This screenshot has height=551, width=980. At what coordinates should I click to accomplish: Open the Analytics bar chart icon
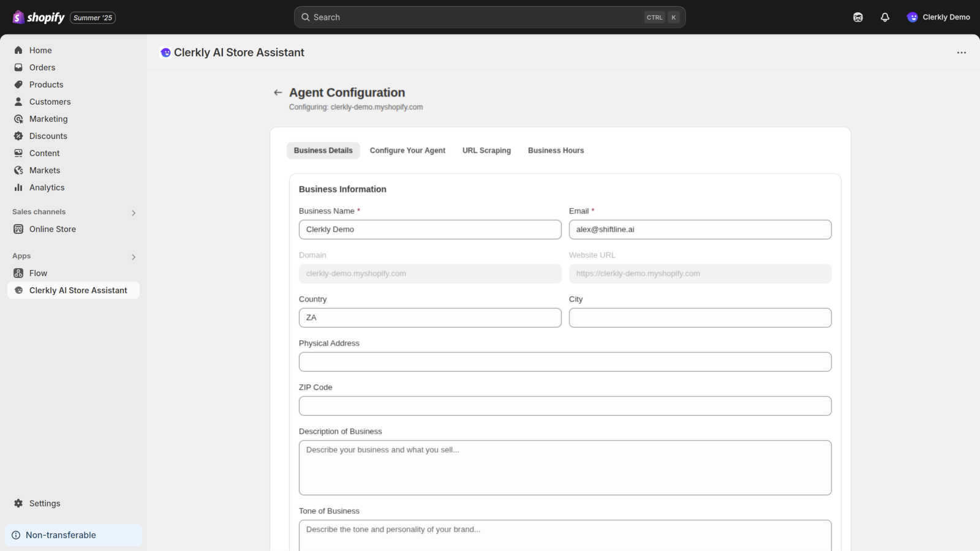(18, 187)
